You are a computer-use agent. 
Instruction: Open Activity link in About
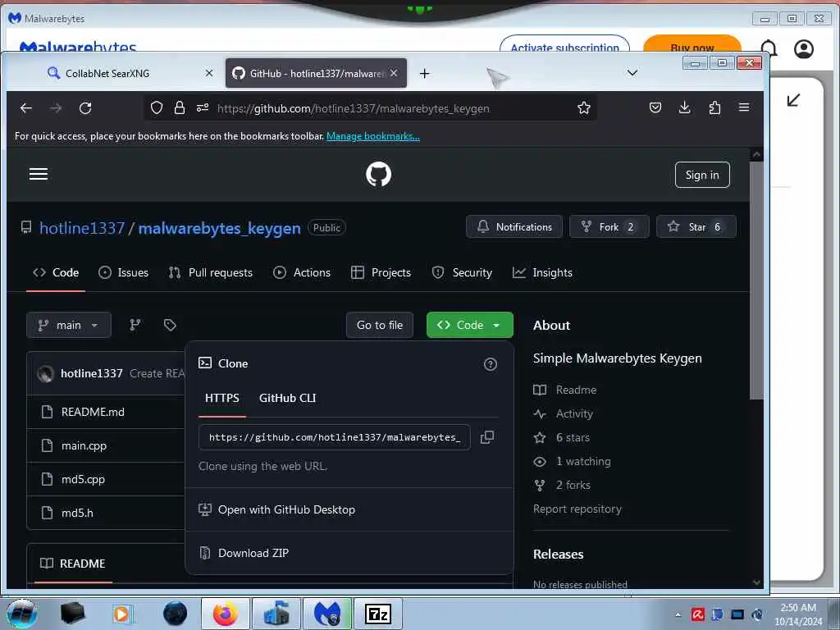pyautogui.click(x=574, y=413)
